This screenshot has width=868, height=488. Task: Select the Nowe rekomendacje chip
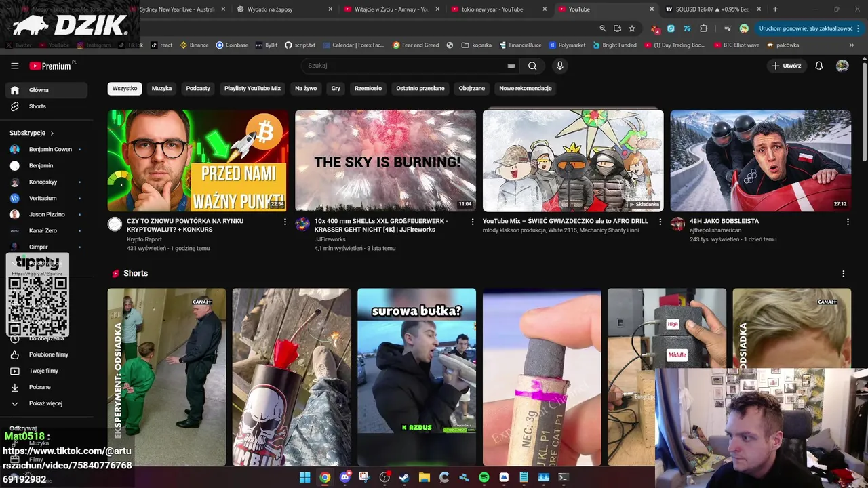point(526,88)
